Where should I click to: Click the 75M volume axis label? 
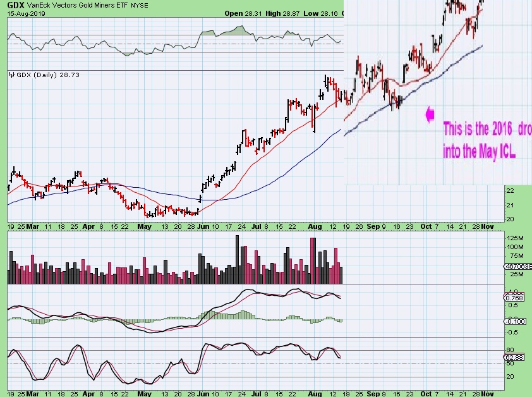point(516,256)
